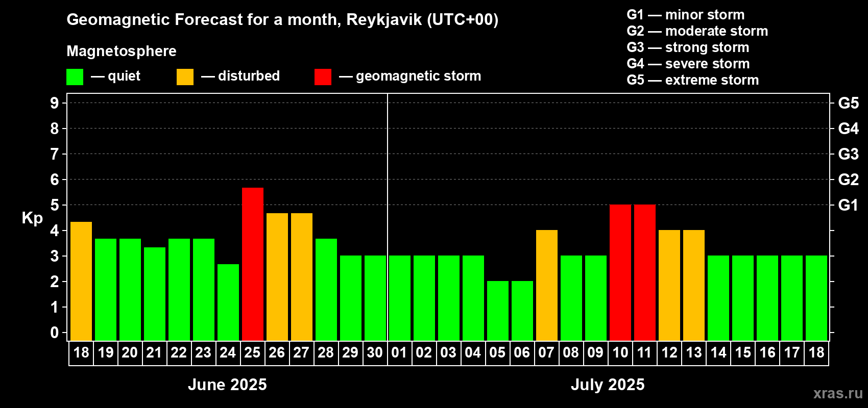868x408 pixels.
Task: Click the green bar for June 21
Action: tap(155, 294)
